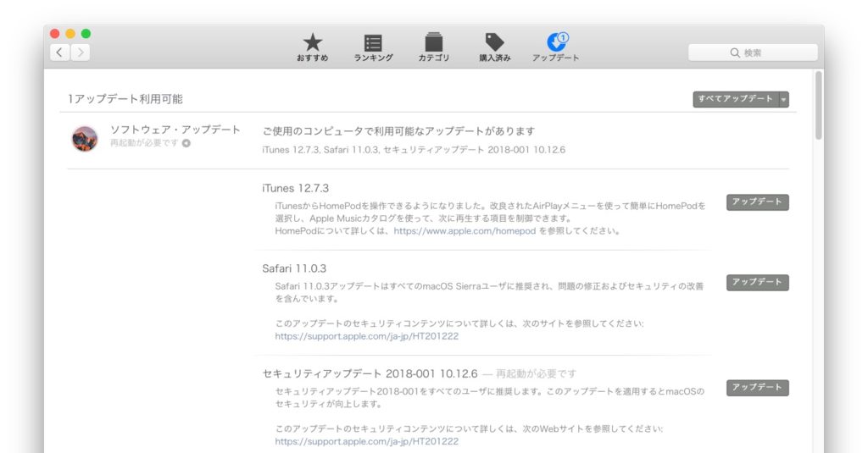Update Safari 11.0.3 with its アップデート button
Viewport: 868px width, 453px height.
757,283
